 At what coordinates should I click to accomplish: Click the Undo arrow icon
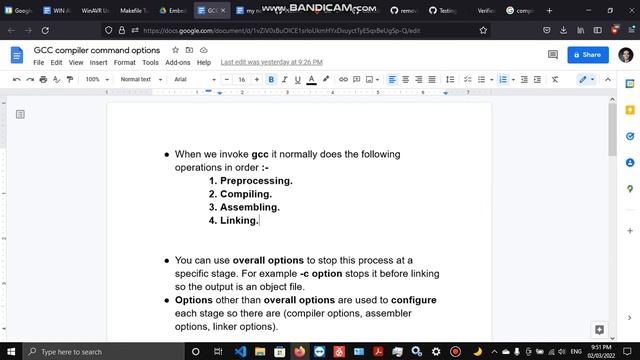tap(16, 80)
